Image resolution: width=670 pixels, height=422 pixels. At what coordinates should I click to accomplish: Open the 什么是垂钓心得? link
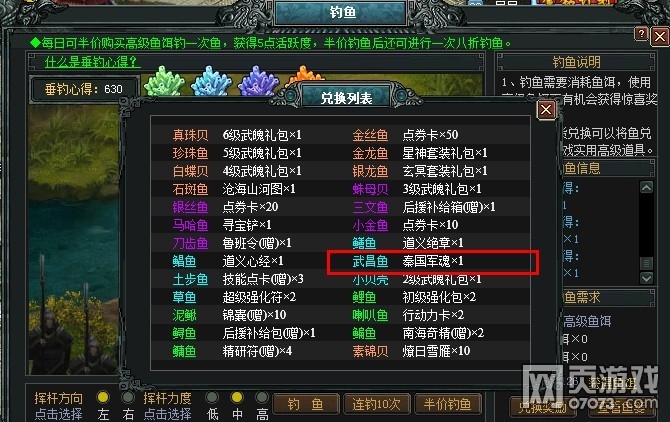pyautogui.click(x=92, y=62)
